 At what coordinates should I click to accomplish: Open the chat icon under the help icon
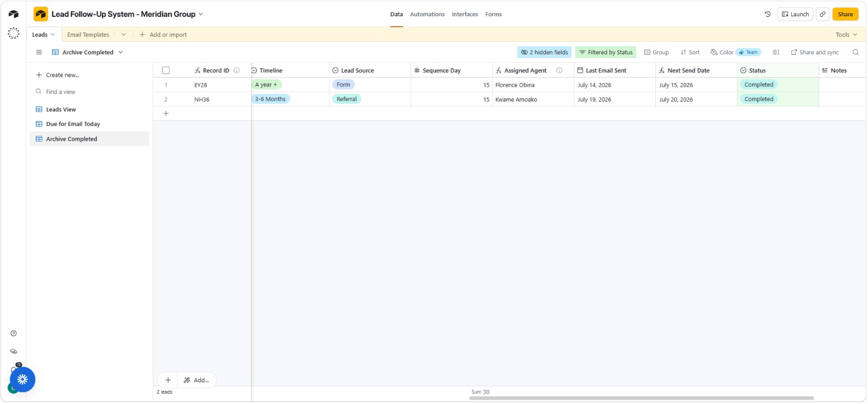(14, 351)
